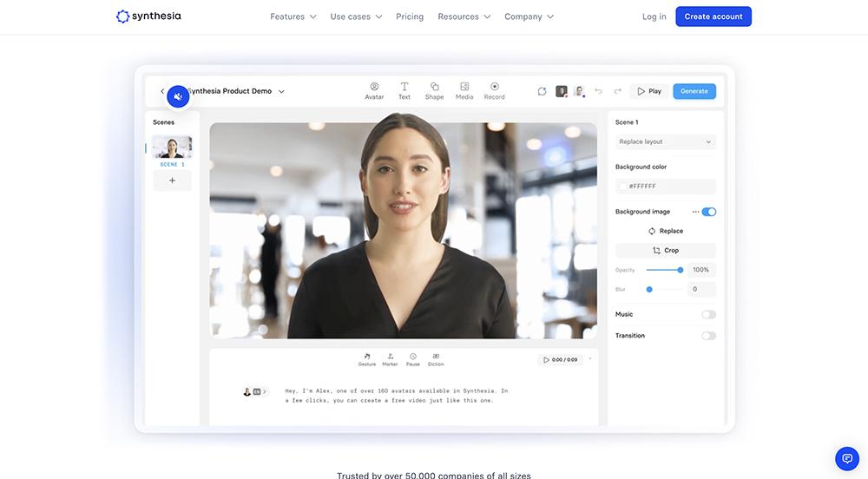868x479 pixels.
Task: Open the Shape tool
Action: 435,91
